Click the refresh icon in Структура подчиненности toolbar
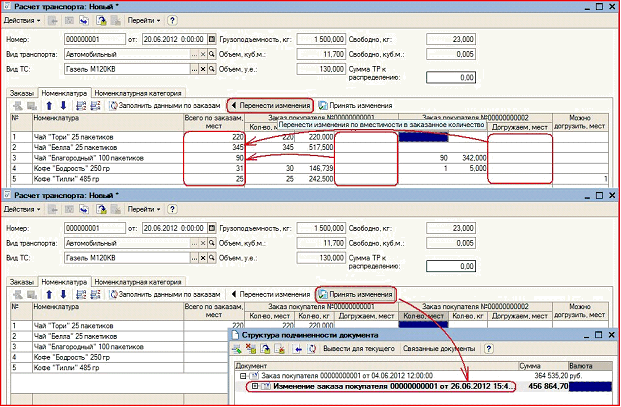The height and width of the screenshot is (407, 621). coord(312,349)
